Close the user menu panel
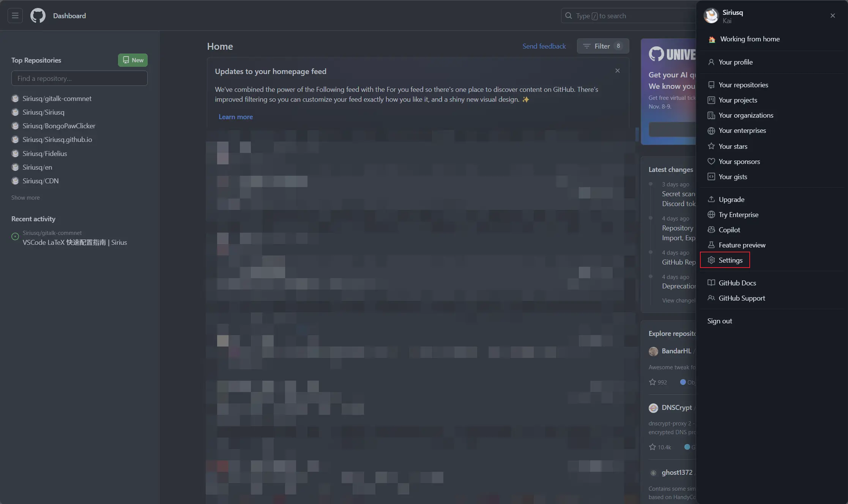848x504 pixels. click(x=833, y=16)
